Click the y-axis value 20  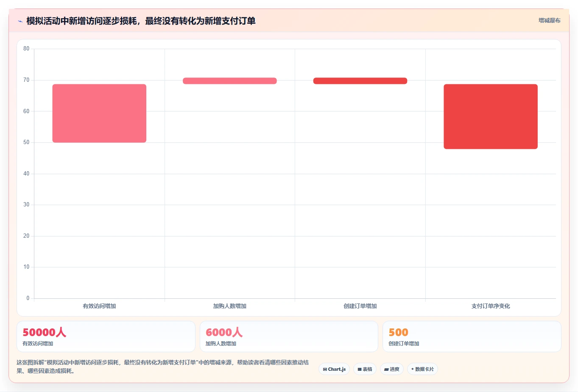tap(26, 236)
